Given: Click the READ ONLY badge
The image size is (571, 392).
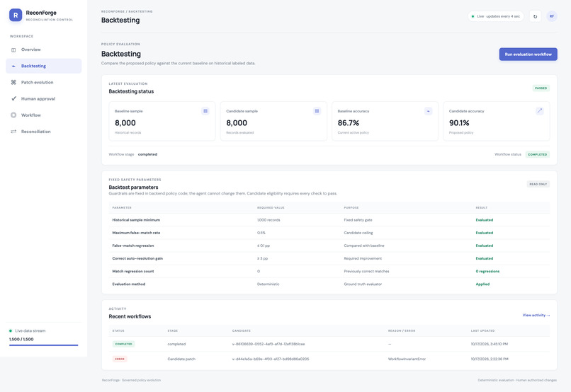Looking at the screenshot, I should 538,184.
